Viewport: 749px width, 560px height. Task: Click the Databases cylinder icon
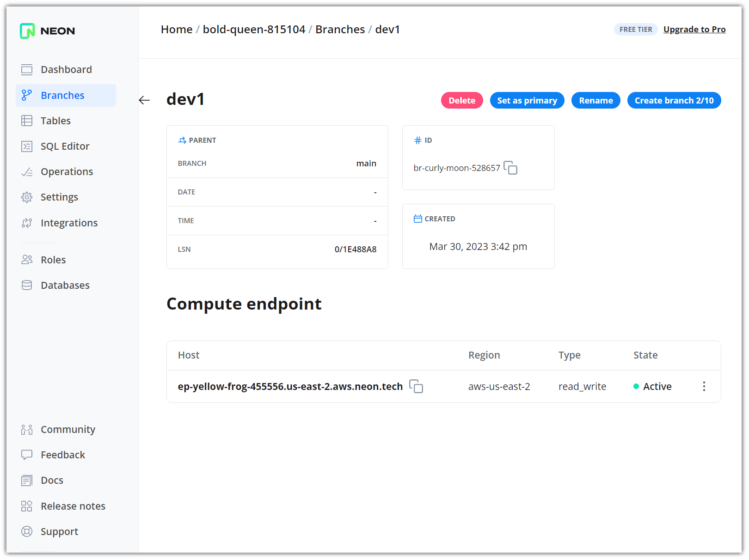[27, 285]
